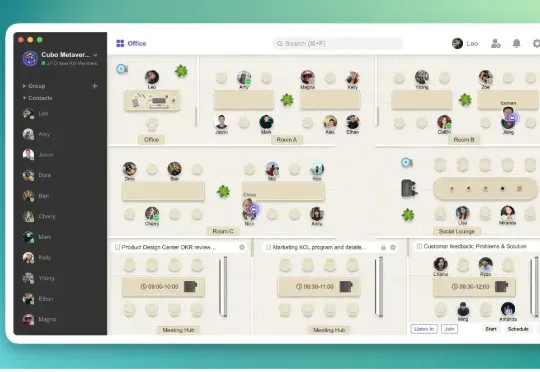
Task: Select contact Jason in the sidebar
Action: coord(60,155)
